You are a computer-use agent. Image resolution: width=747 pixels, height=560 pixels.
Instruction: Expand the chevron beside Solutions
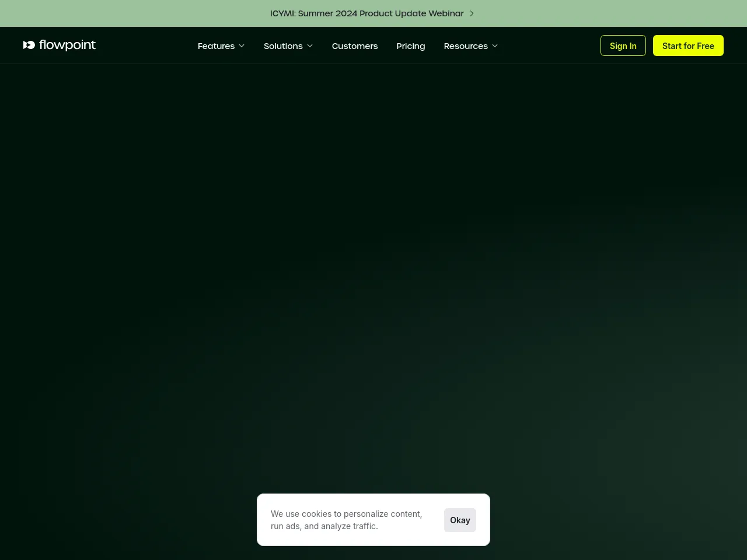coord(310,46)
